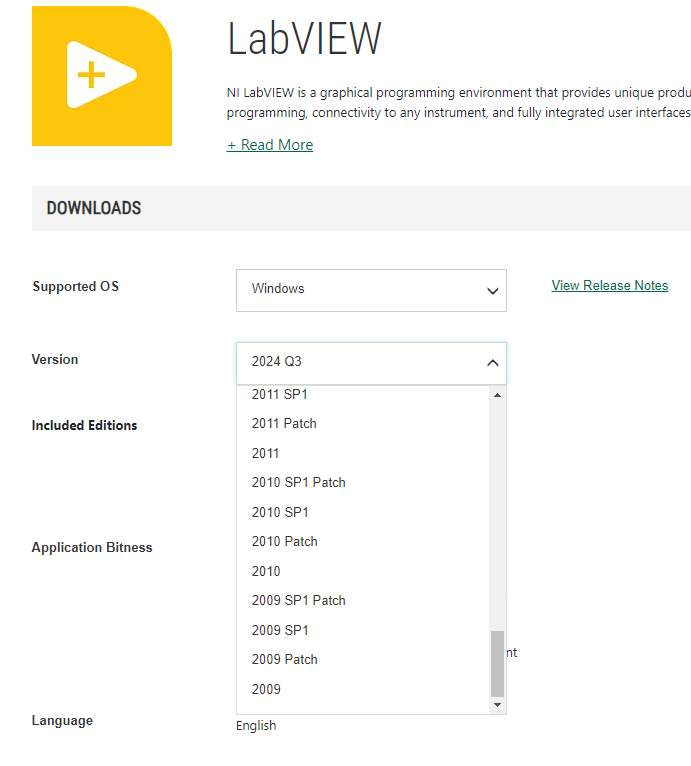Screen dimensions: 691x766
Task: Click the LabVIEW page title
Action: (304, 39)
